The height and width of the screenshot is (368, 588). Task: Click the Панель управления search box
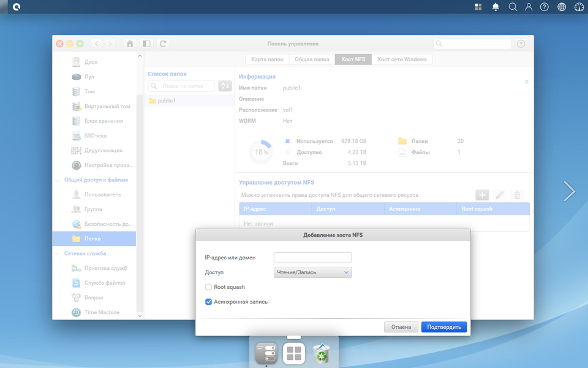(473, 44)
